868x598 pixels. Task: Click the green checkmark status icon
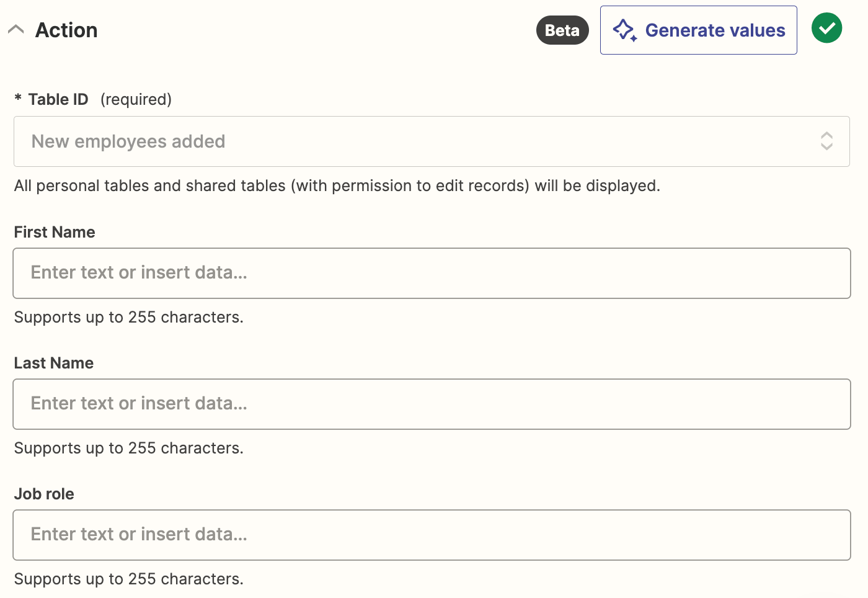coord(826,29)
